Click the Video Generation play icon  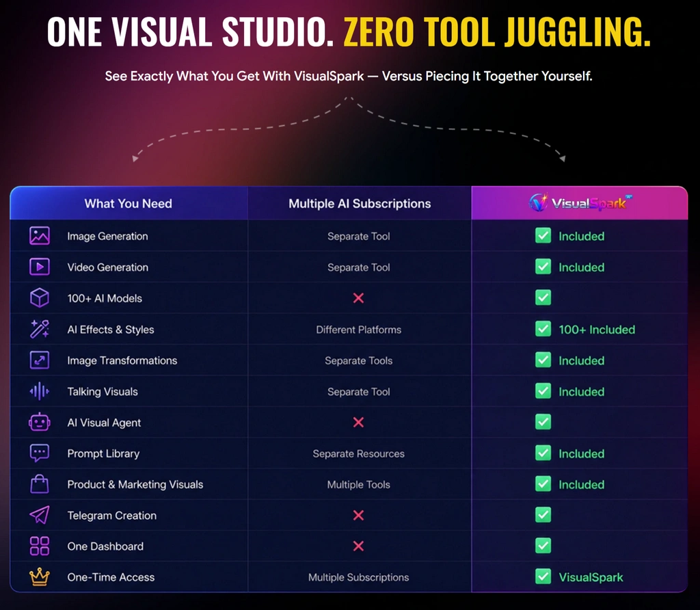(x=39, y=267)
